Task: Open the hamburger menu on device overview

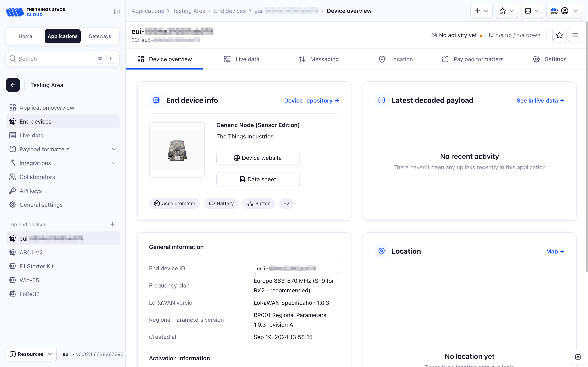Action: (575, 35)
